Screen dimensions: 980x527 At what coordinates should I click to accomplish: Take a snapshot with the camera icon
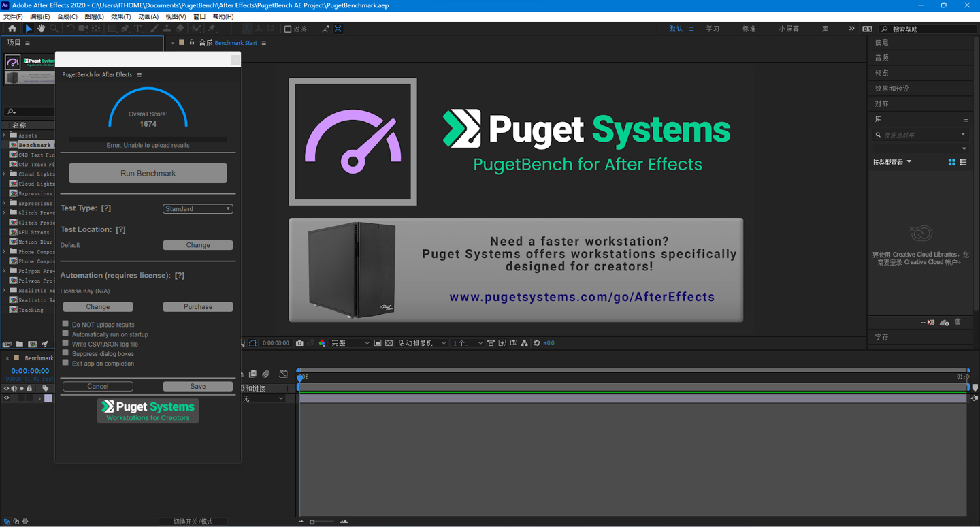[x=299, y=343]
